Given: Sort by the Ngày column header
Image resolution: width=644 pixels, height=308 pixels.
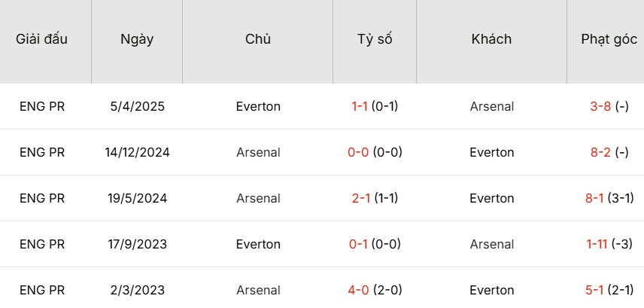Looking at the screenshot, I should click(137, 40).
